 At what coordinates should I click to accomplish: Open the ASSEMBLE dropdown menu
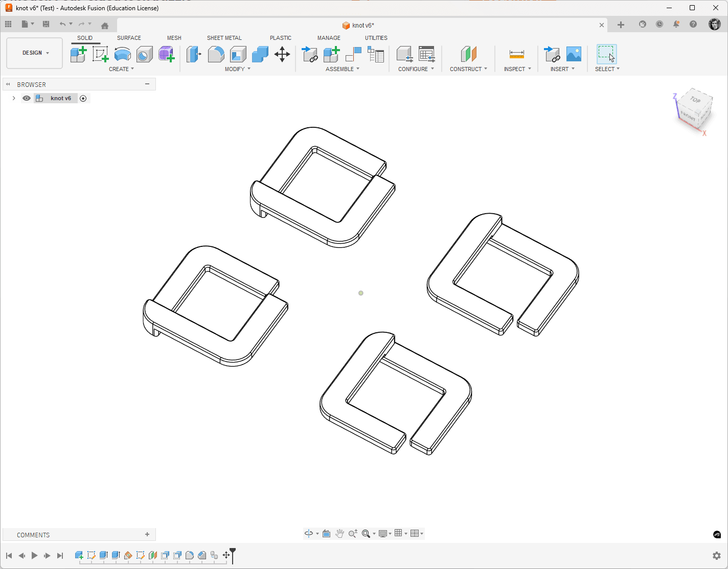coord(343,69)
